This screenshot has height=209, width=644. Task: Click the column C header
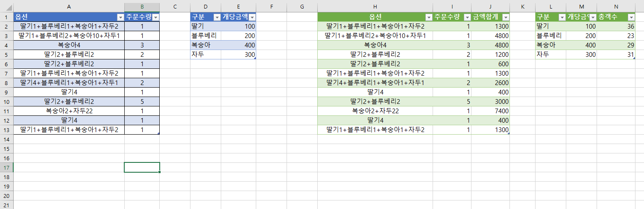175,6
